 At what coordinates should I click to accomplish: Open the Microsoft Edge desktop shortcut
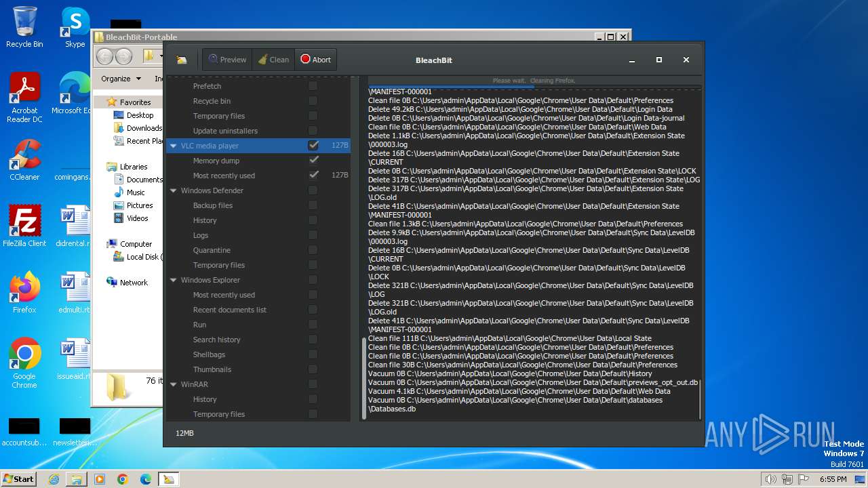click(73, 94)
